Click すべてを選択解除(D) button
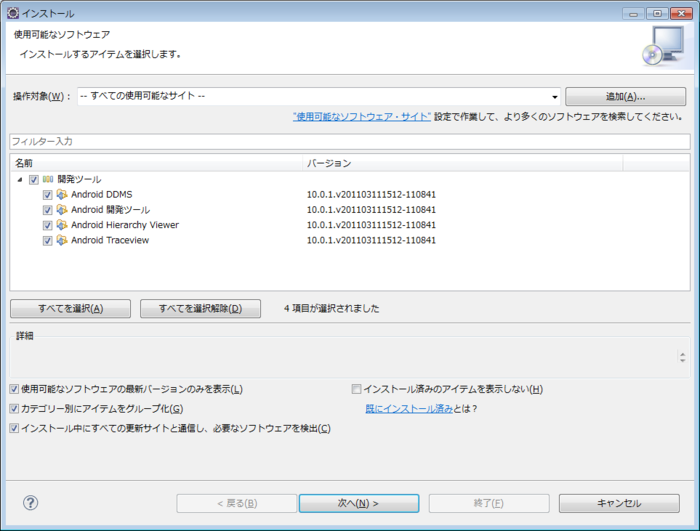 point(200,309)
